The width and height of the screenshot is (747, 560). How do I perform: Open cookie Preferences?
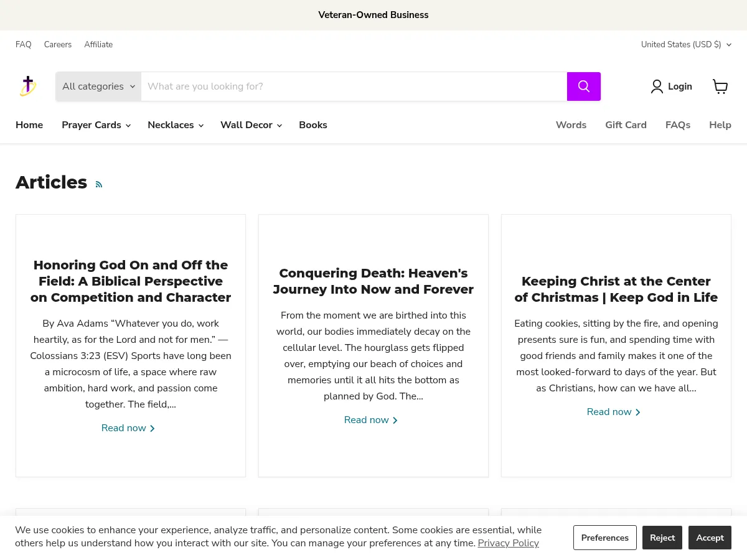(x=604, y=537)
